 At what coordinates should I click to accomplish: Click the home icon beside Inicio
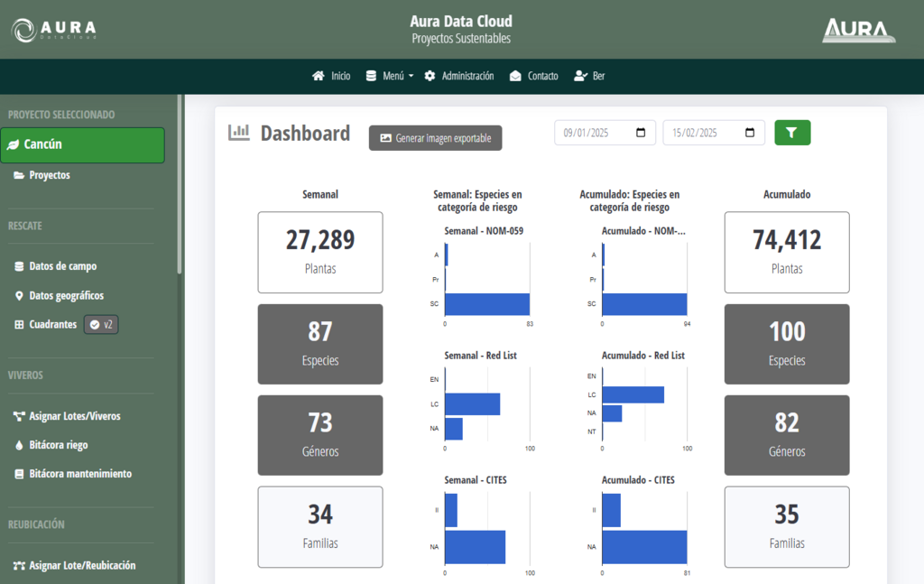319,76
